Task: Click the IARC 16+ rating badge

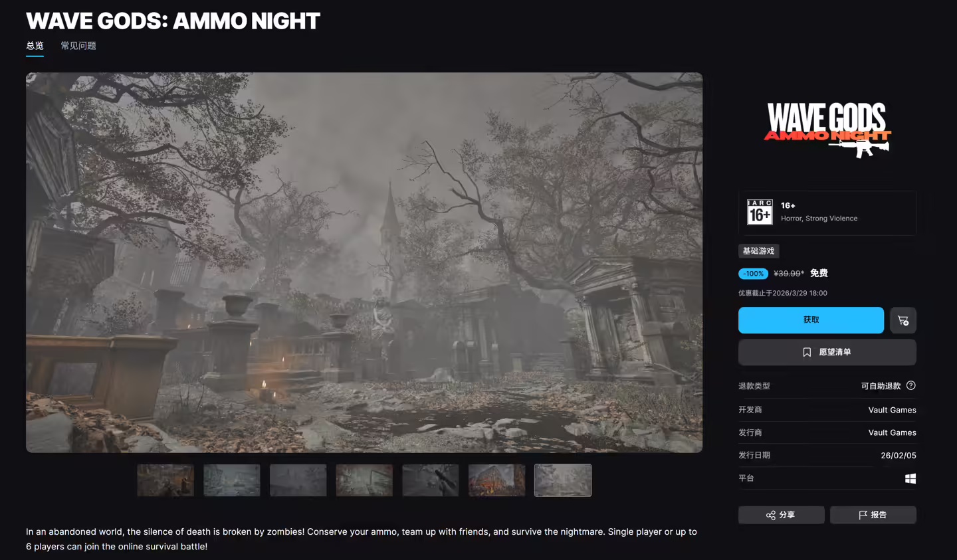Action: click(760, 213)
